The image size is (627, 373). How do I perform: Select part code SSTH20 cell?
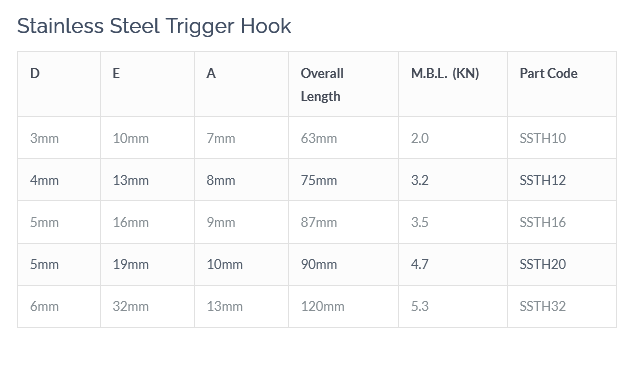pos(562,264)
